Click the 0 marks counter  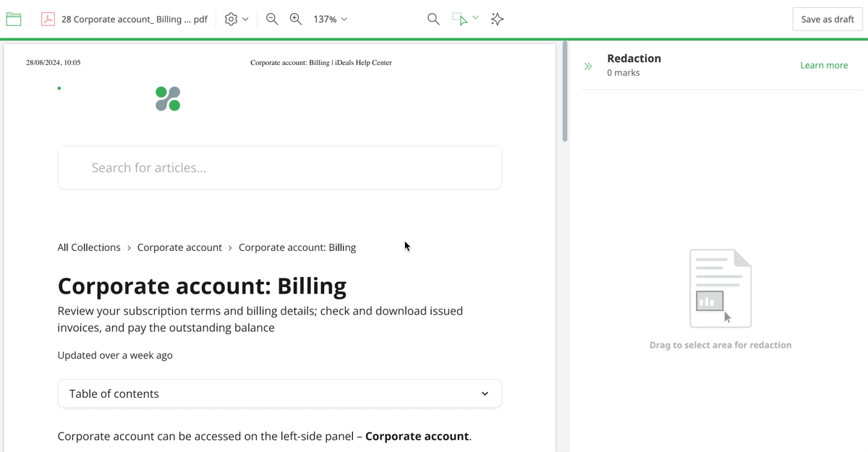624,72
